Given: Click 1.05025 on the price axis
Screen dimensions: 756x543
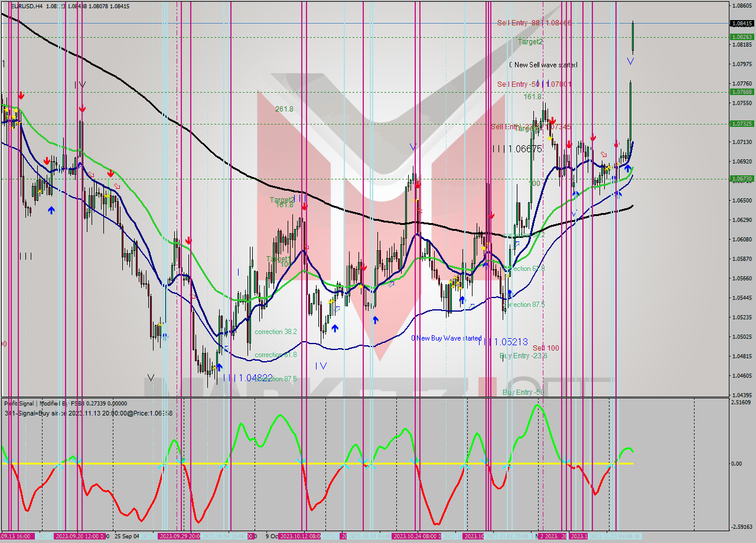Looking at the screenshot, I should [x=741, y=336].
